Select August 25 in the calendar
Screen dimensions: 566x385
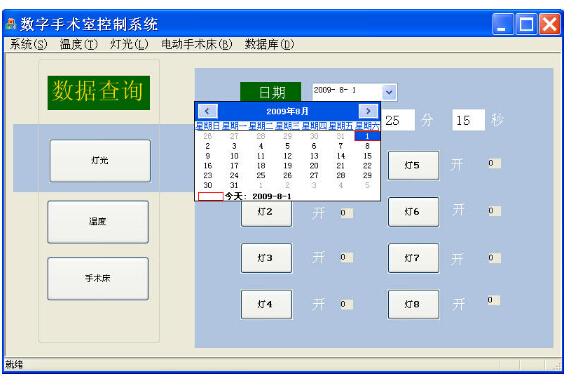point(261,175)
